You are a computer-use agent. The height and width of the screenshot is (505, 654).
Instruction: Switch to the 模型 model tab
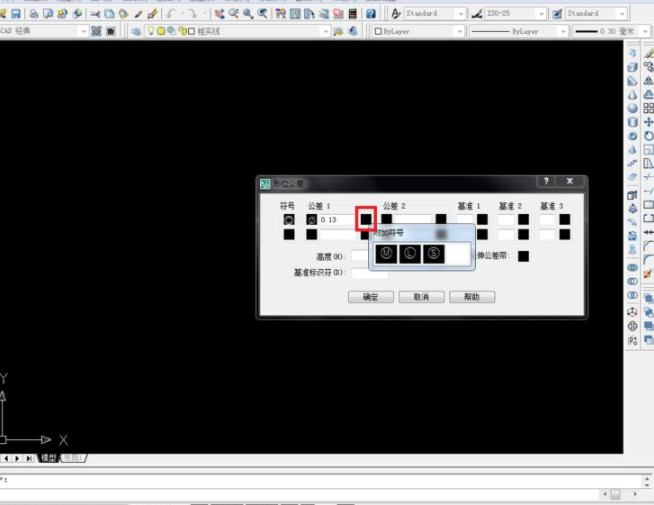pyautogui.click(x=46, y=458)
